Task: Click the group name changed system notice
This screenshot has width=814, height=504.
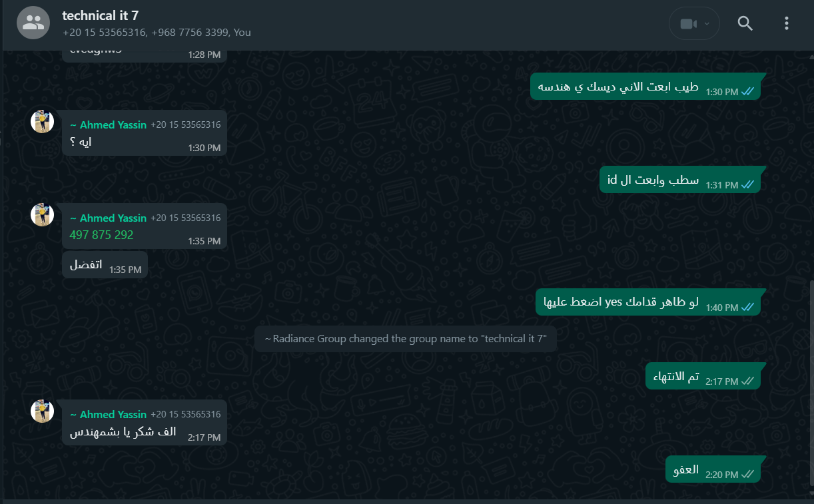Action: (406, 338)
